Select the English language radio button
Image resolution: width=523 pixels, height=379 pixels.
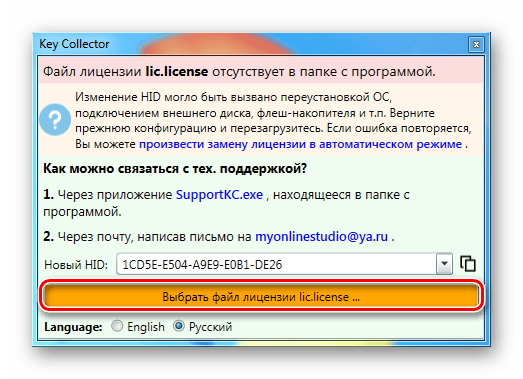(x=117, y=326)
